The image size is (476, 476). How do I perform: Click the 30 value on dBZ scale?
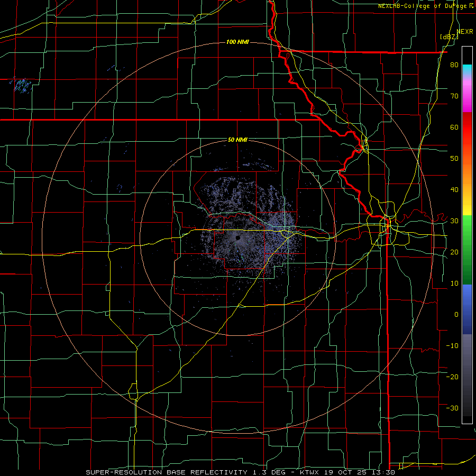454,221
